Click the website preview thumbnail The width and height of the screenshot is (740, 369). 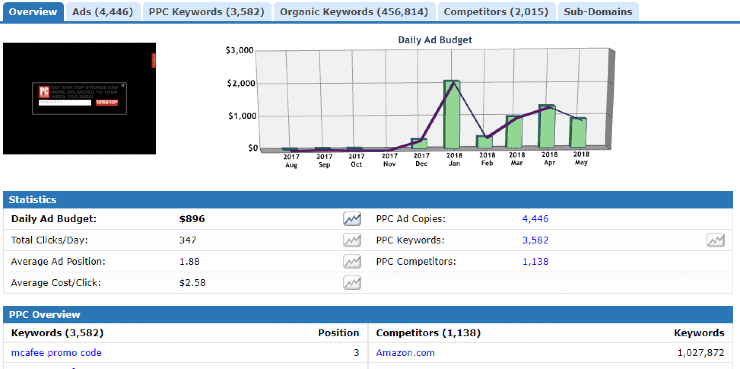[79, 99]
